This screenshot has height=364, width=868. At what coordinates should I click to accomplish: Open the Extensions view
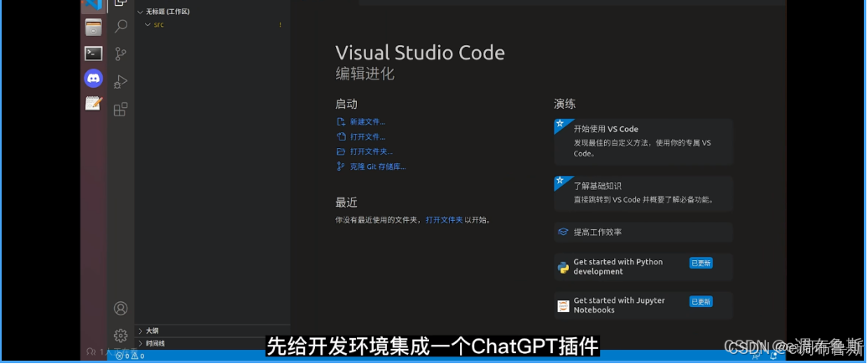[121, 110]
